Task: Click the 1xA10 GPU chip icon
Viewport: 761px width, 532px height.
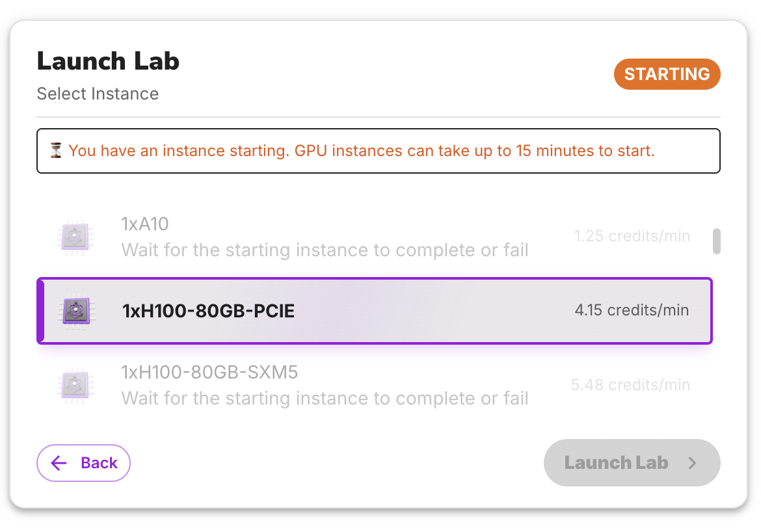Action: click(x=75, y=237)
